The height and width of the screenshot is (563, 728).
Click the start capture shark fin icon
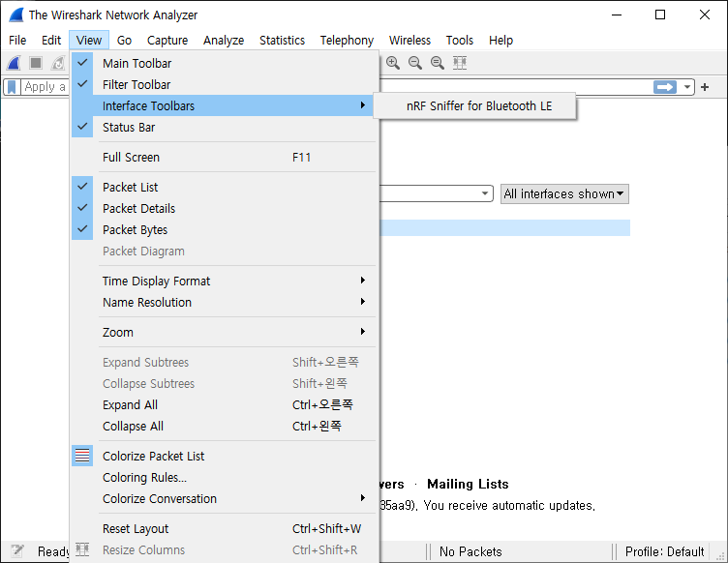point(14,63)
